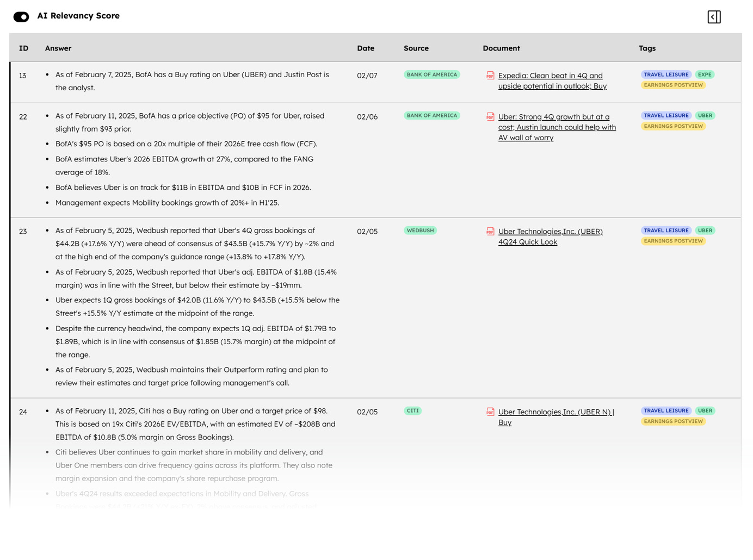The width and height of the screenshot is (753, 560).
Task: Click Travel Leisure tag in row 24
Action: coord(666,410)
